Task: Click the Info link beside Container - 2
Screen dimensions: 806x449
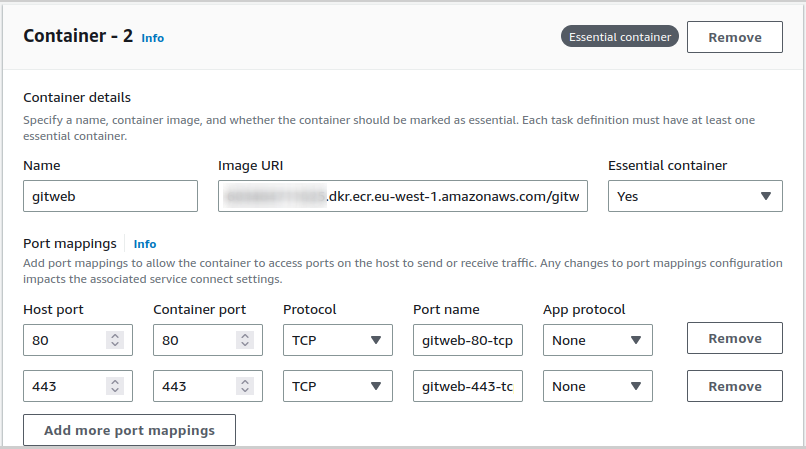Action: pyautogui.click(x=152, y=38)
